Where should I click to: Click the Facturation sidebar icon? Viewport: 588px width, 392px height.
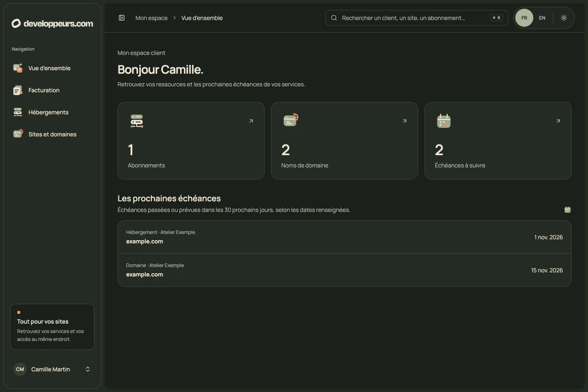18,90
